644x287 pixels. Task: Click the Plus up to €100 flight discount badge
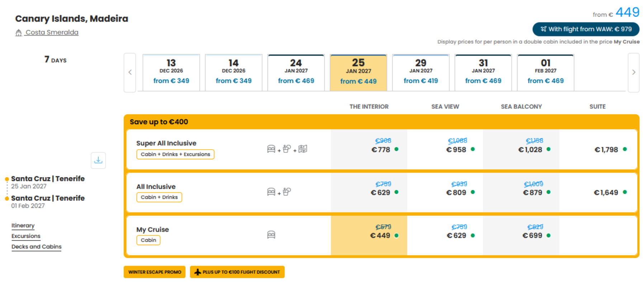click(237, 272)
